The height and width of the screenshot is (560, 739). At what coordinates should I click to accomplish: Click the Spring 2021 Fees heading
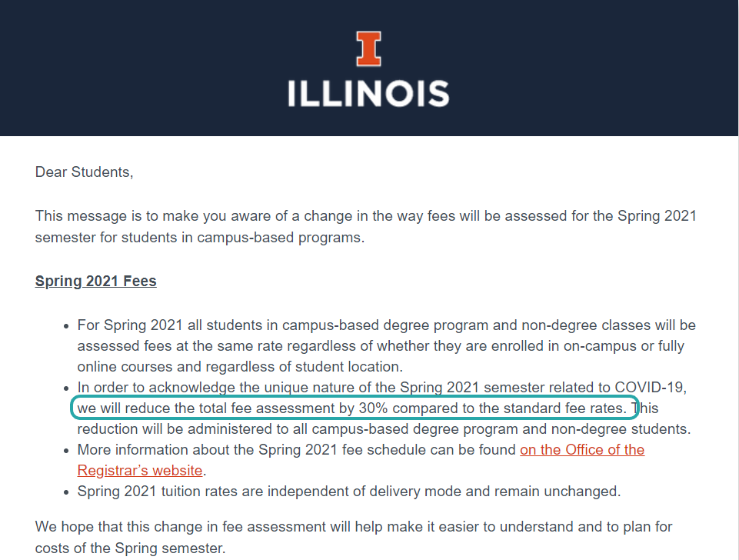[95, 281]
